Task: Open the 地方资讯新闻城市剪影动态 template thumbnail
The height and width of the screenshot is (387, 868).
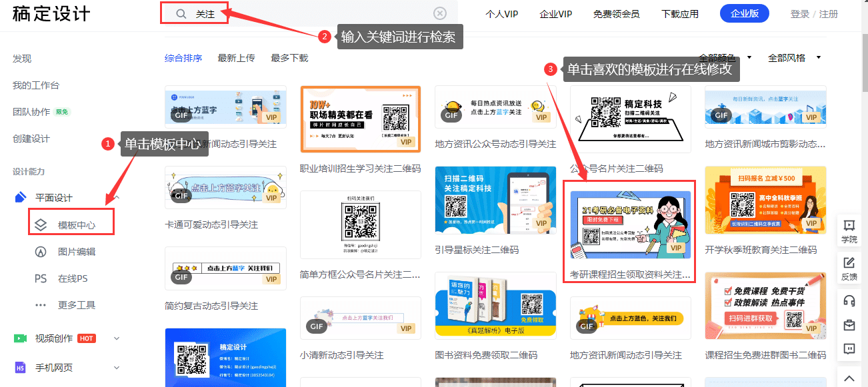Action: 765,106
